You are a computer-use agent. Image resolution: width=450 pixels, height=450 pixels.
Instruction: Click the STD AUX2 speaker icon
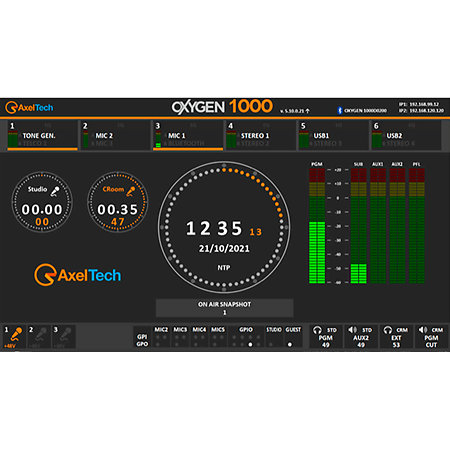(x=352, y=330)
